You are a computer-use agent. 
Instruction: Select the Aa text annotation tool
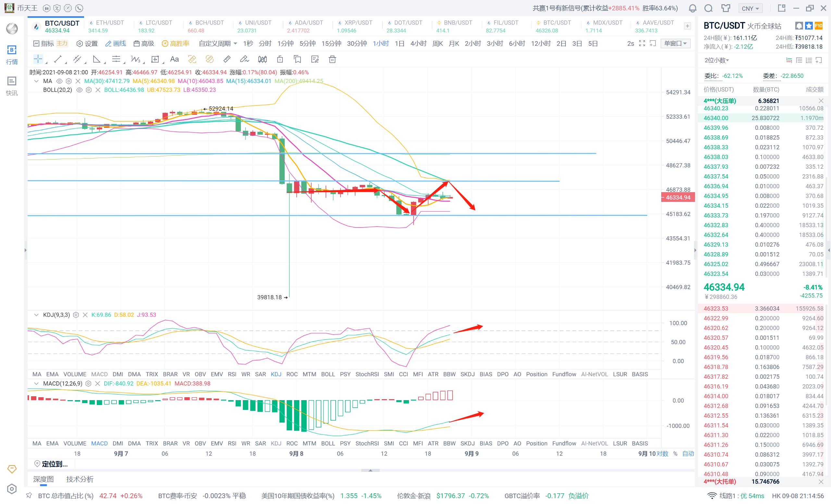click(174, 59)
